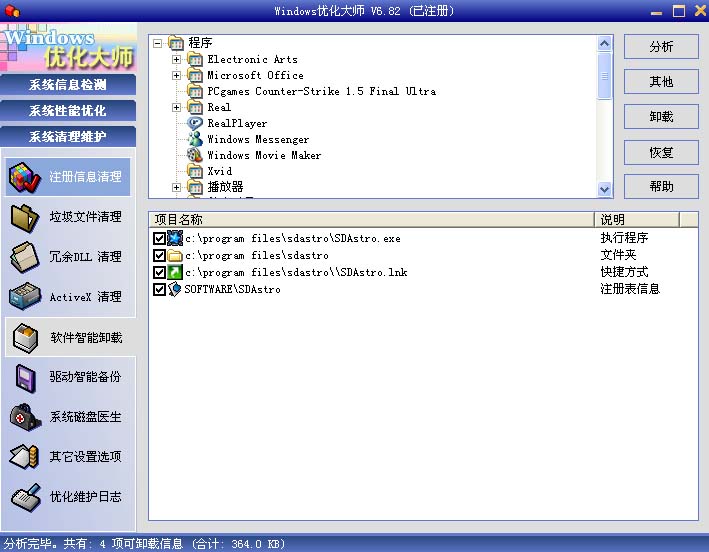Open 注册信息清理 registry cleanup icon
The width and height of the screenshot is (709, 552).
tap(25, 177)
